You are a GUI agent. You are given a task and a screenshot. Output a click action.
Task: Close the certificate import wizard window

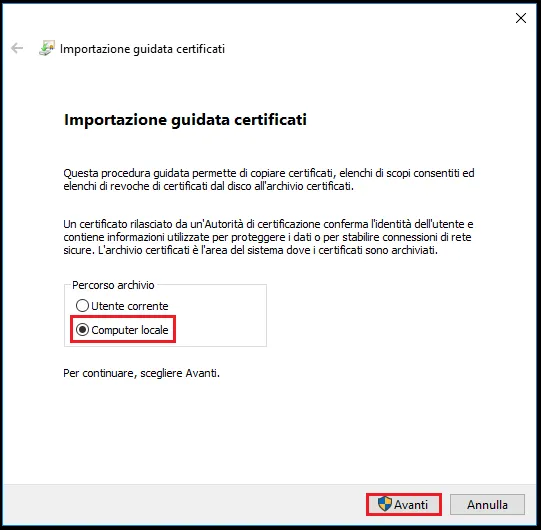coord(521,18)
